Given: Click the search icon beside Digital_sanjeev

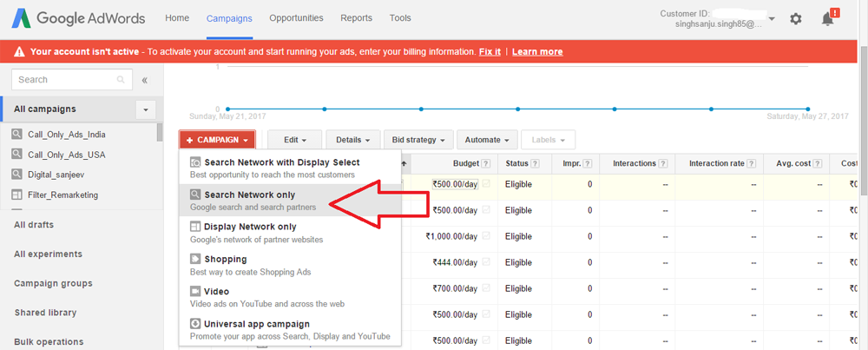Looking at the screenshot, I should coord(17,175).
